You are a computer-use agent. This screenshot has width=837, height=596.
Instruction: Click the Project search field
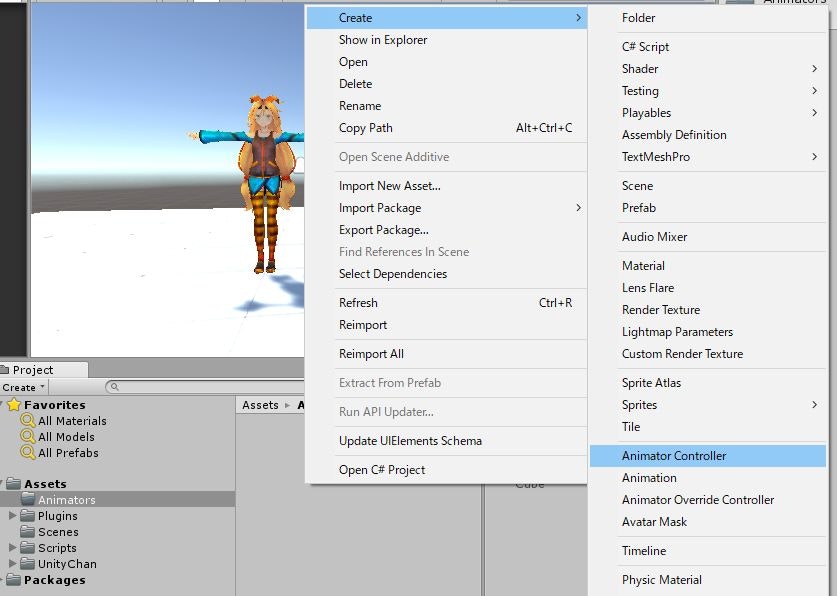pyautogui.click(x=206, y=387)
